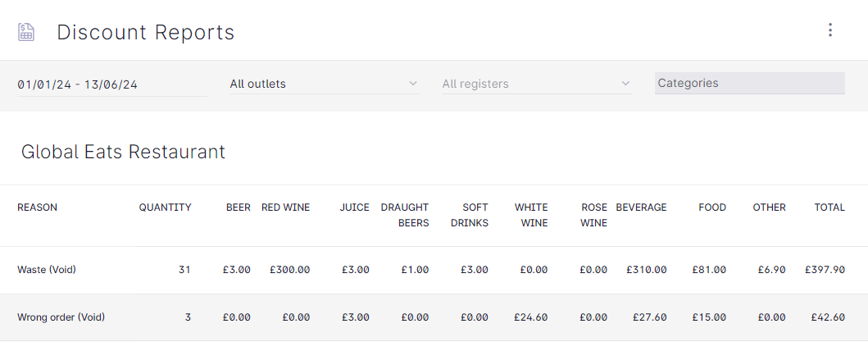Open the three-dot more options menu

coord(829,30)
